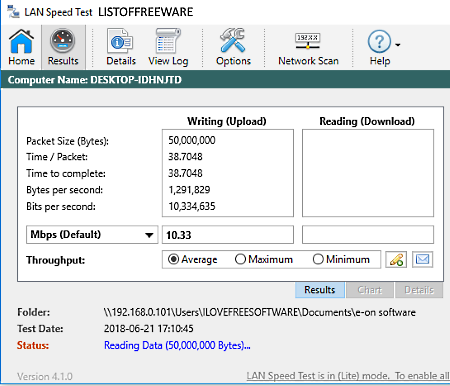Open the Options tools icon
The height and width of the screenshot is (386, 450).
pos(233,47)
